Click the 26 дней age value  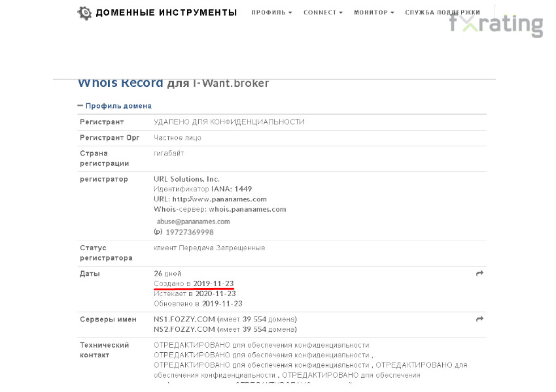[167, 274]
